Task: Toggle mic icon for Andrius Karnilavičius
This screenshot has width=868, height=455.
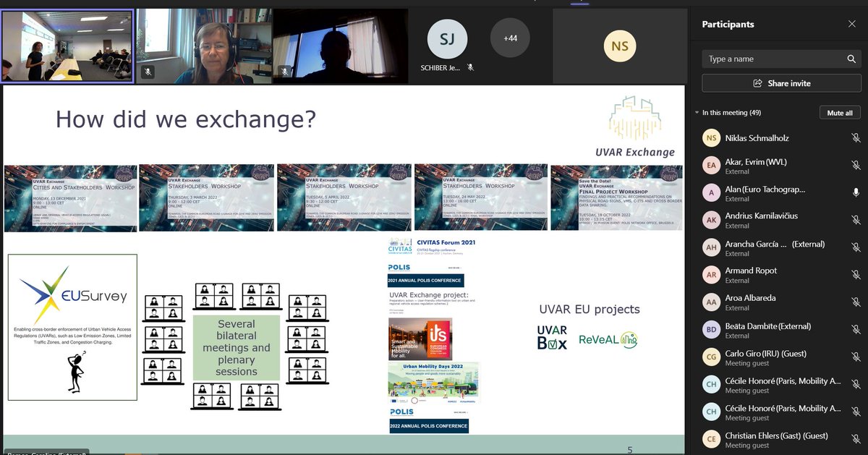Action: [x=856, y=220]
